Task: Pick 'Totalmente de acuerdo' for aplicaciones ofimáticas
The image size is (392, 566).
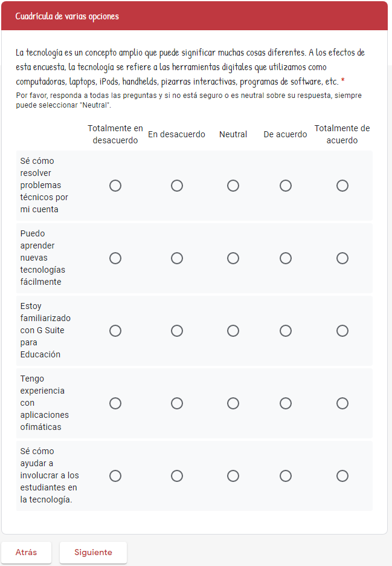Action: (x=342, y=403)
